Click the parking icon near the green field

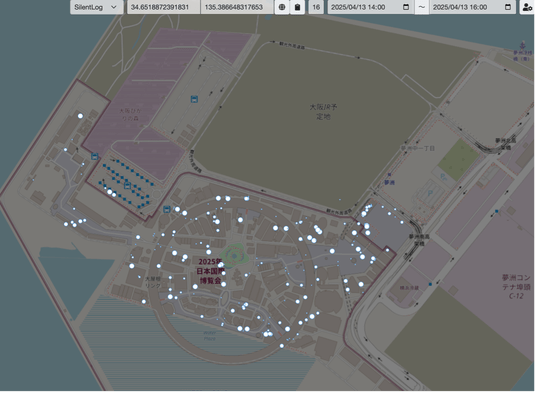coord(443,177)
